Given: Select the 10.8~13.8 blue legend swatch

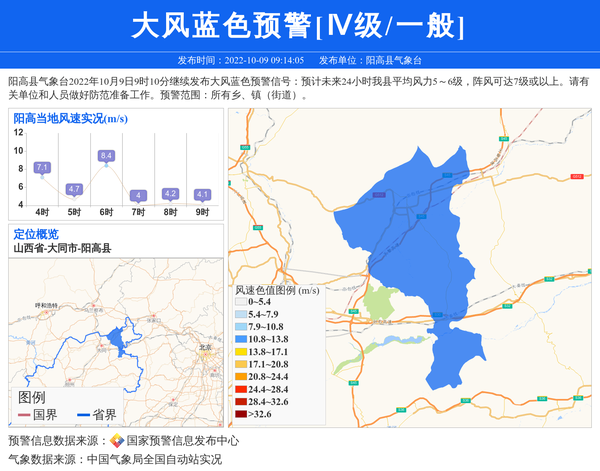Looking at the screenshot, I should 241,340.
